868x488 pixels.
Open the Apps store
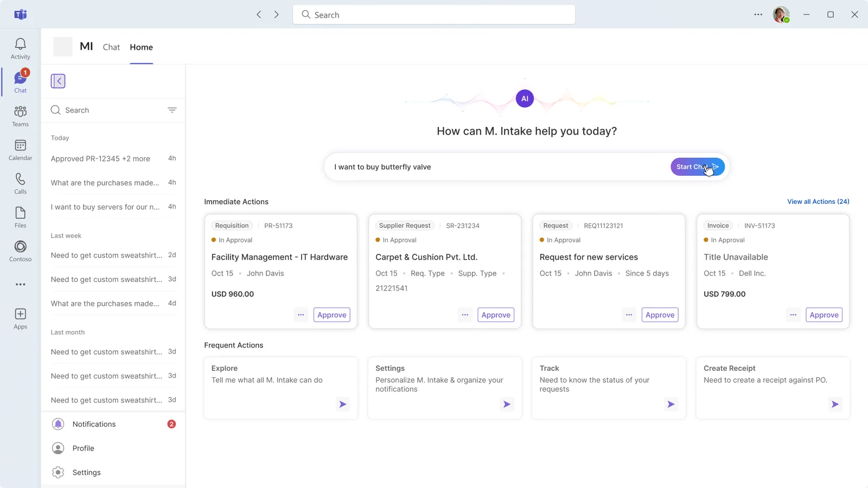[20, 318]
